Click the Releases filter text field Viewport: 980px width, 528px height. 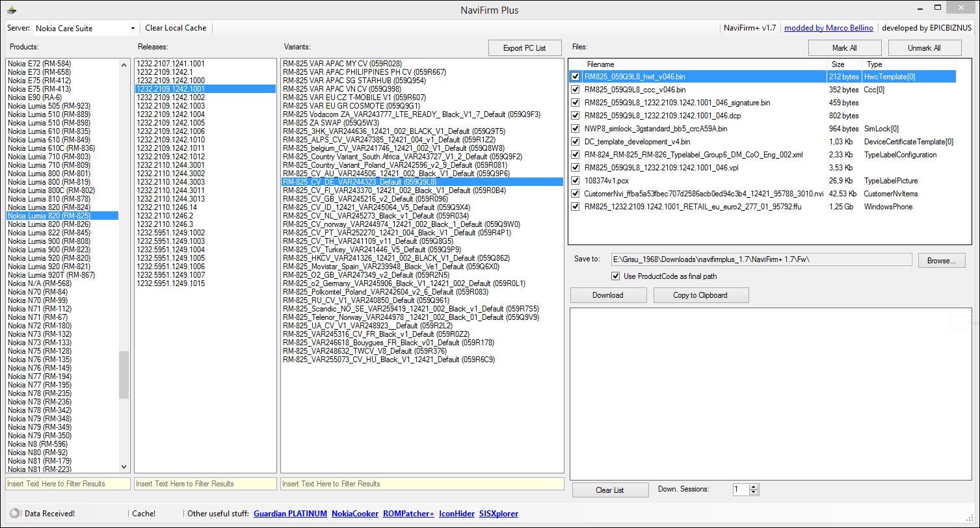(205, 484)
